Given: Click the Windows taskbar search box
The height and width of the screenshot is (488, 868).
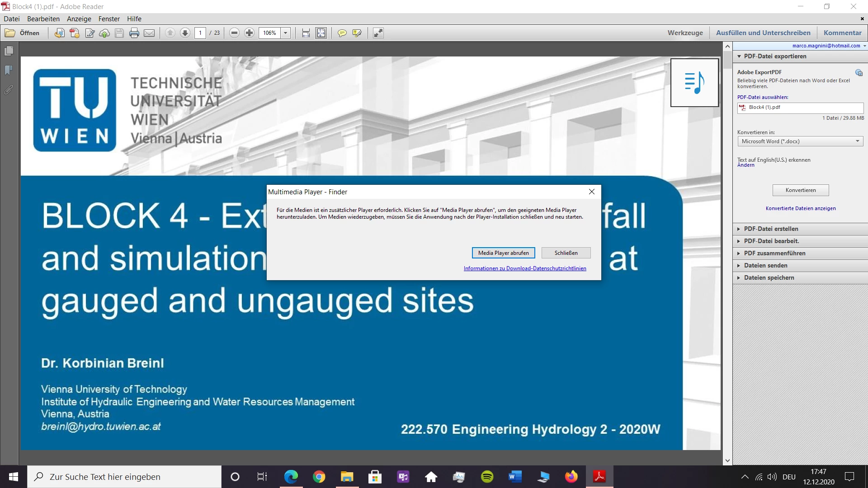Looking at the screenshot, I should coord(124,477).
